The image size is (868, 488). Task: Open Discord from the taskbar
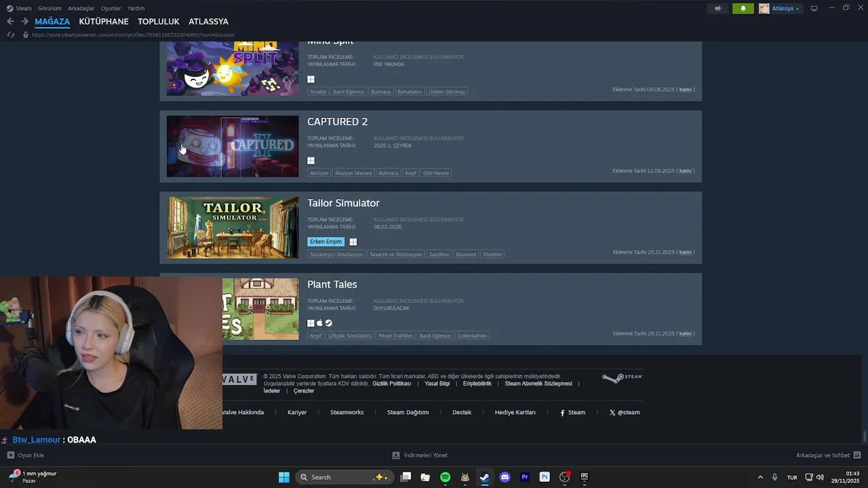[x=505, y=477]
